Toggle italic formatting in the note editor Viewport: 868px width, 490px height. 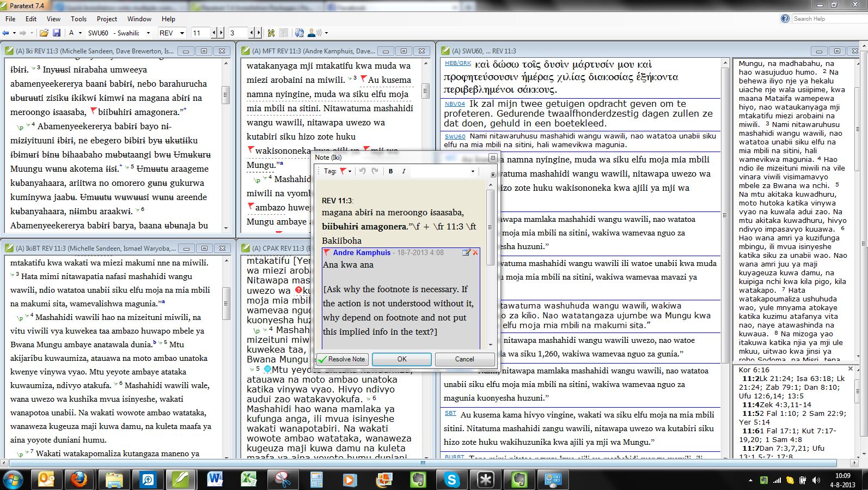tap(404, 171)
